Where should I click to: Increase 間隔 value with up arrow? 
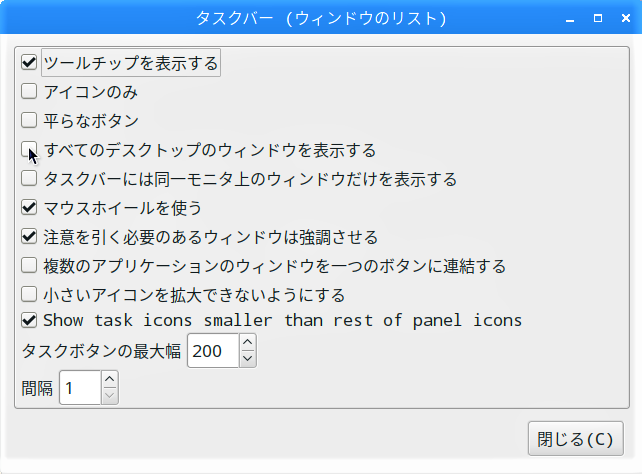click(x=110, y=380)
